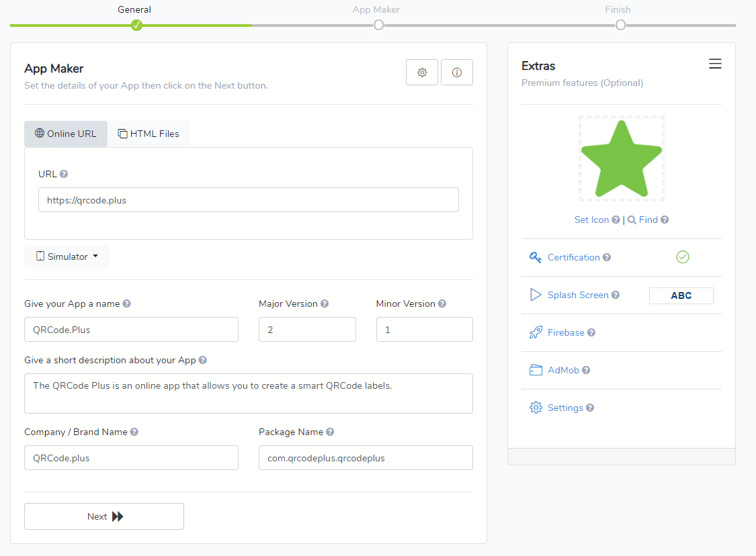The height and width of the screenshot is (556, 756).
Task: Click the Firebase rocket icon
Action: click(535, 332)
